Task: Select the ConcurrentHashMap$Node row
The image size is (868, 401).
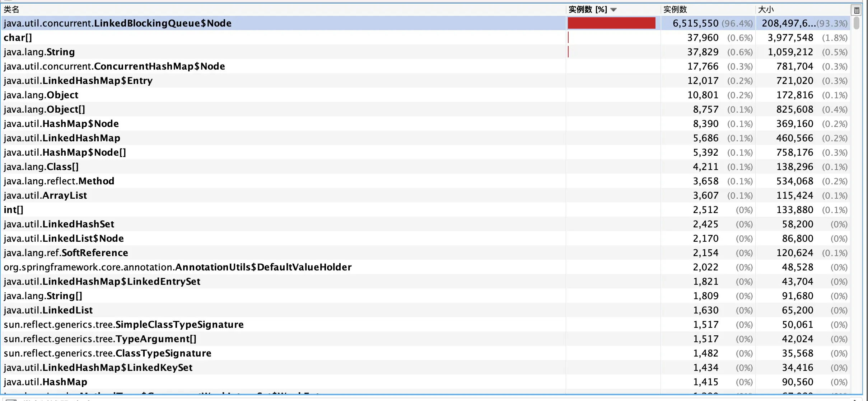Action: click(x=115, y=66)
